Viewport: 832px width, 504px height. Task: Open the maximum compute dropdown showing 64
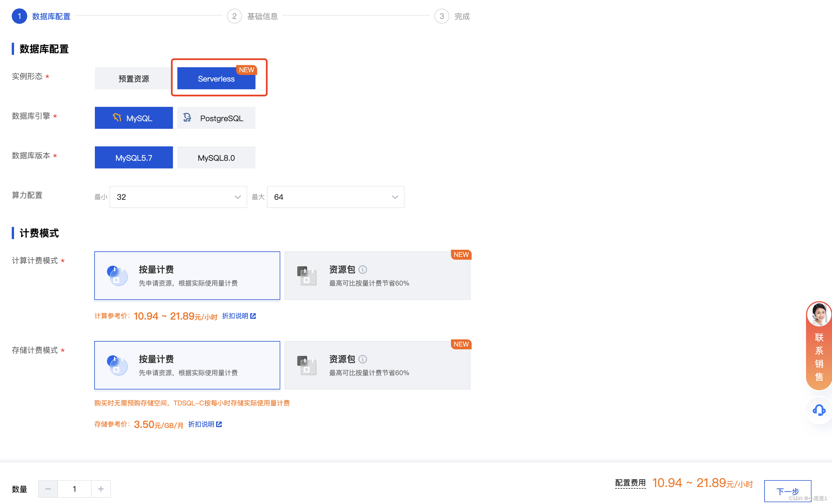coord(336,197)
